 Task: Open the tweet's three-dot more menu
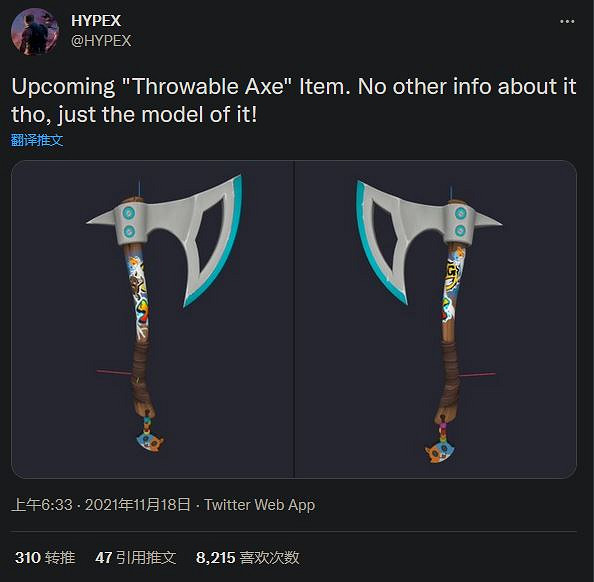[x=567, y=22]
